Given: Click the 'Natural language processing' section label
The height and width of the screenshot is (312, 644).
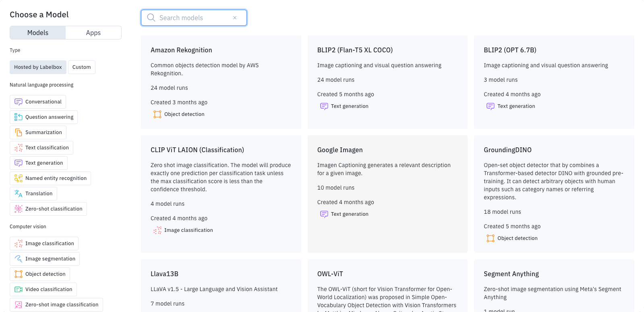Looking at the screenshot, I should coord(41,85).
